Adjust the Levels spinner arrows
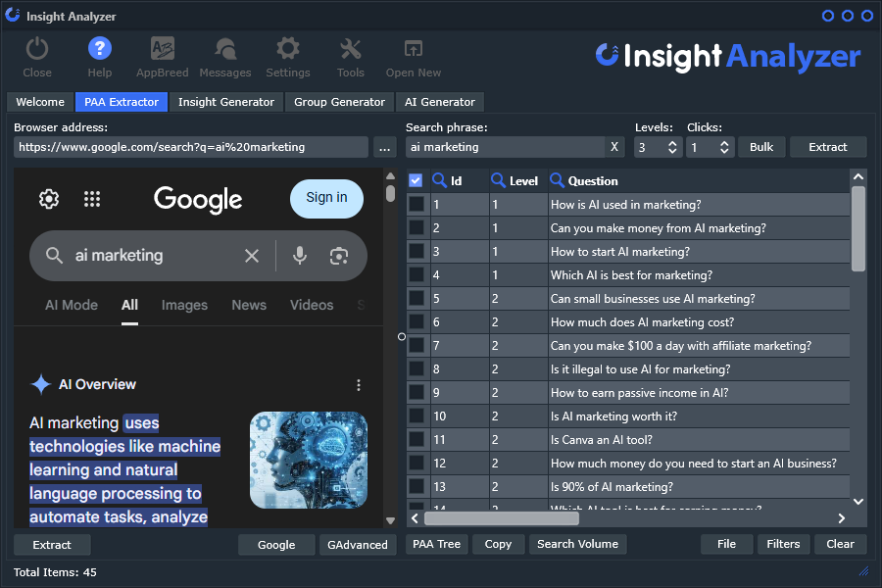This screenshot has width=882, height=588. coord(672,147)
